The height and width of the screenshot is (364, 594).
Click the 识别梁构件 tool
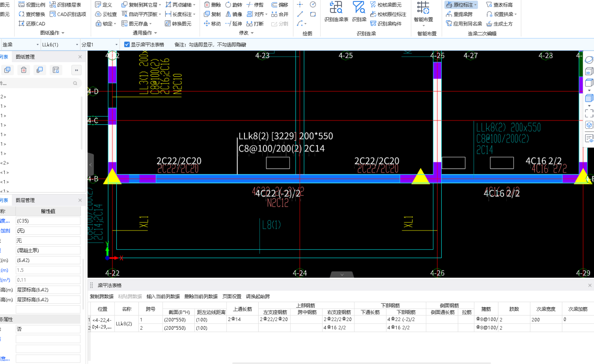pyautogui.click(x=386, y=23)
